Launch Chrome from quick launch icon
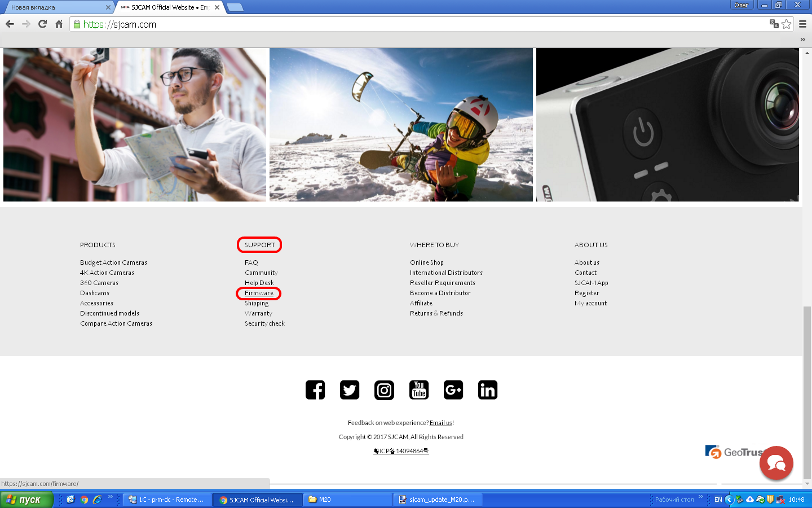Viewport: 812px width, 508px height. [x=84, y=500]
